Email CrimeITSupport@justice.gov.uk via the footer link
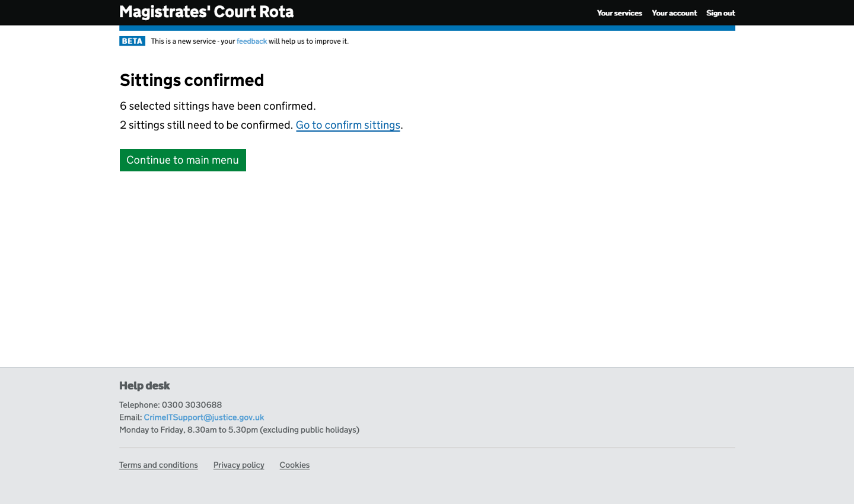This screenshot has width=854, height=504. point(203,417)
